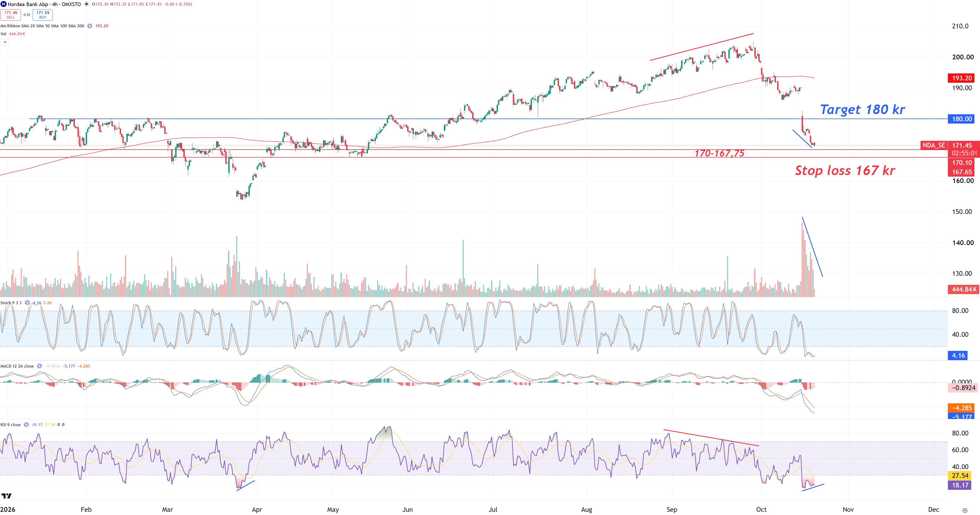Click the Oct label on time axis

coord(761,509)
